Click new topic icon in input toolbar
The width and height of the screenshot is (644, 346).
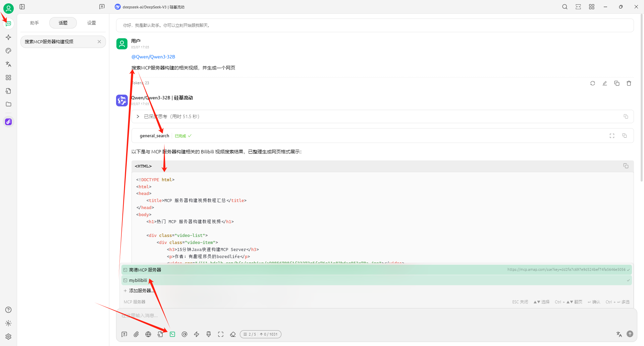124,334
